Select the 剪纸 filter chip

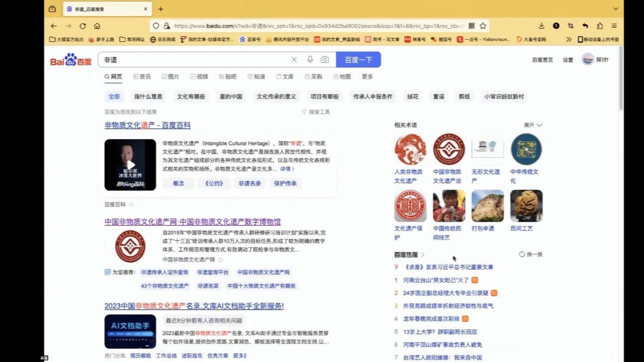(464, 97)
